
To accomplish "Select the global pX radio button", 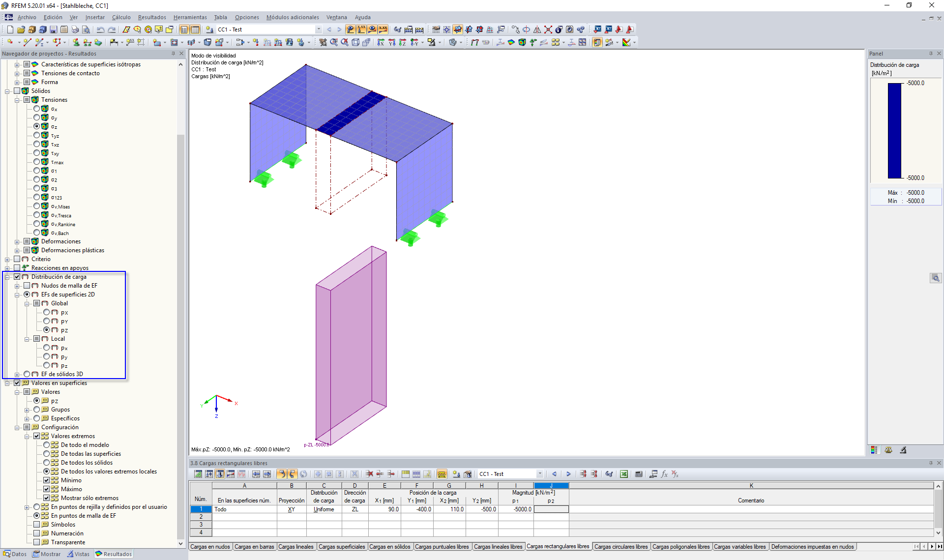I will click(47, 312).
